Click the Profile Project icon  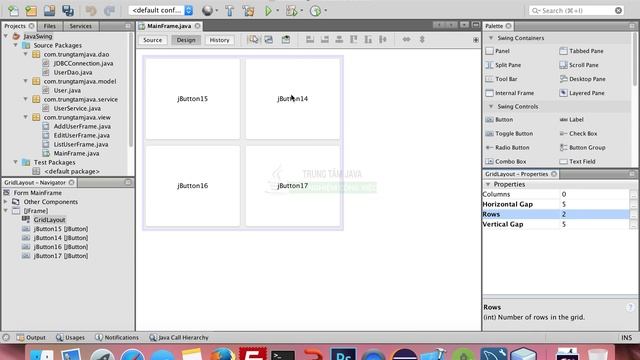(x=315, y=11)
